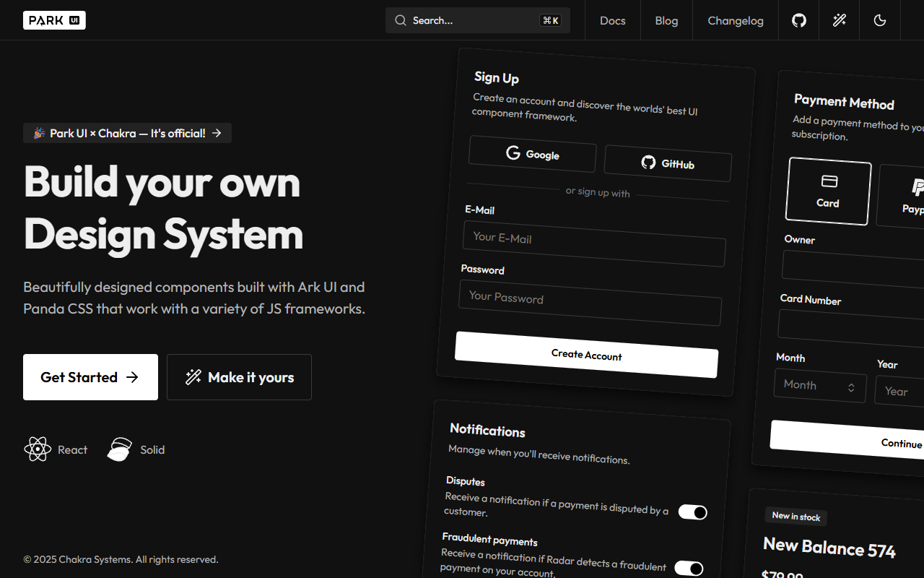The height and width of the screenshot is (578, 924).
Task: Enable the Disputes notification toggle
Action: point(692,512)
